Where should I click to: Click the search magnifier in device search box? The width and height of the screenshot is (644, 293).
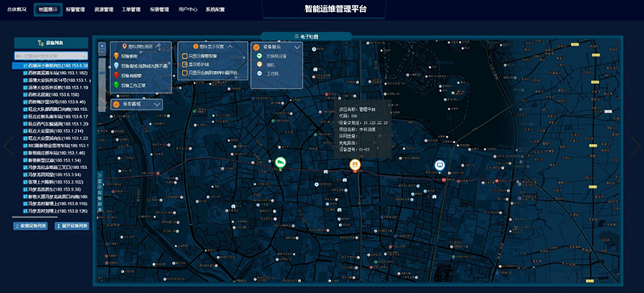coord(84,56)
